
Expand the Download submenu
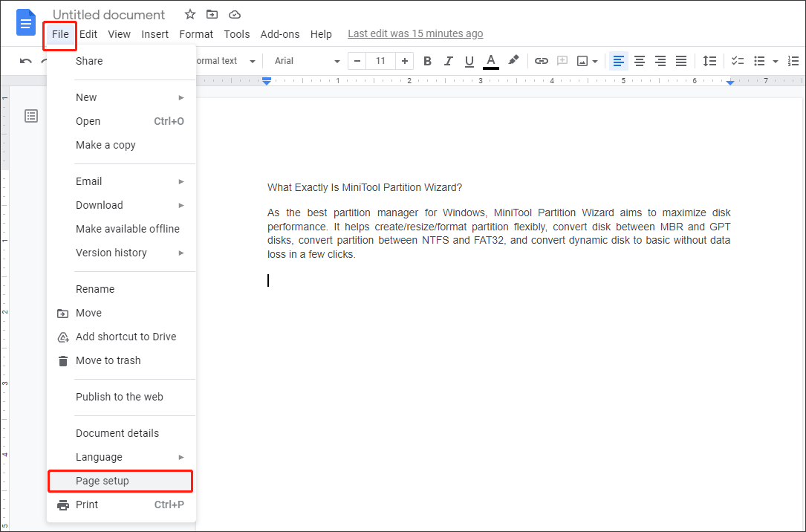pyautogui.click(x=121, y=205)
